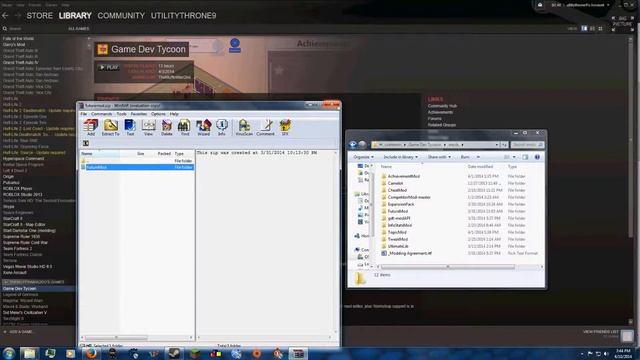Open the Tools menu in WinRAR

point(122,114)
